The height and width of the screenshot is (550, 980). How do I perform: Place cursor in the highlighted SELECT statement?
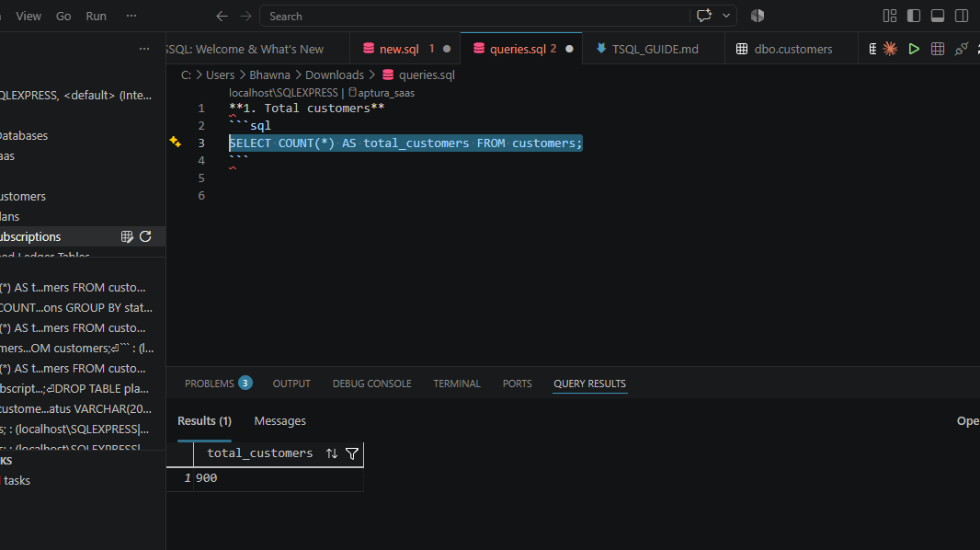click(x=405, y=143)
